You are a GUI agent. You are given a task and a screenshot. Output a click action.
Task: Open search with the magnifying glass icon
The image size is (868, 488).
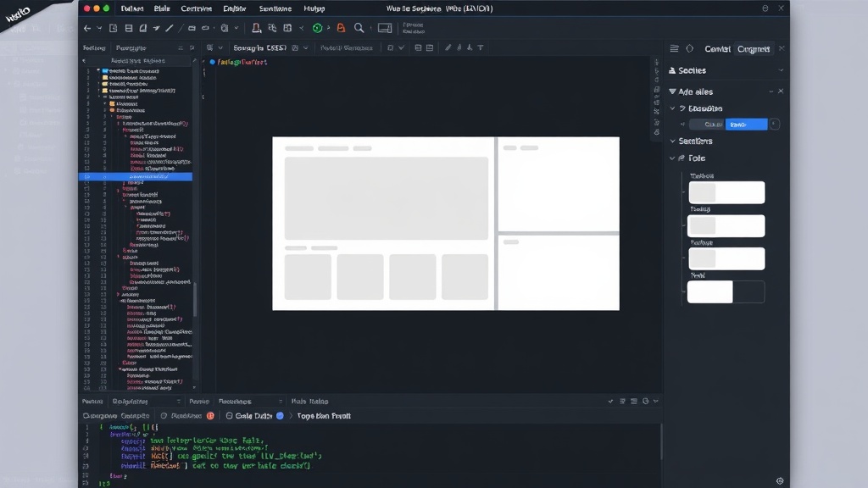click(359, 28)
